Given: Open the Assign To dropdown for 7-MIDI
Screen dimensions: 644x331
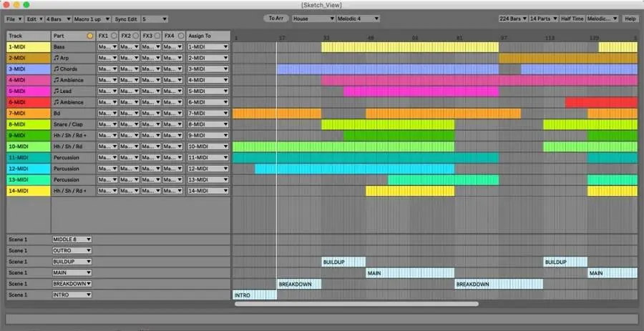Looking at the screenshot, I should click(x=208, y=113).
